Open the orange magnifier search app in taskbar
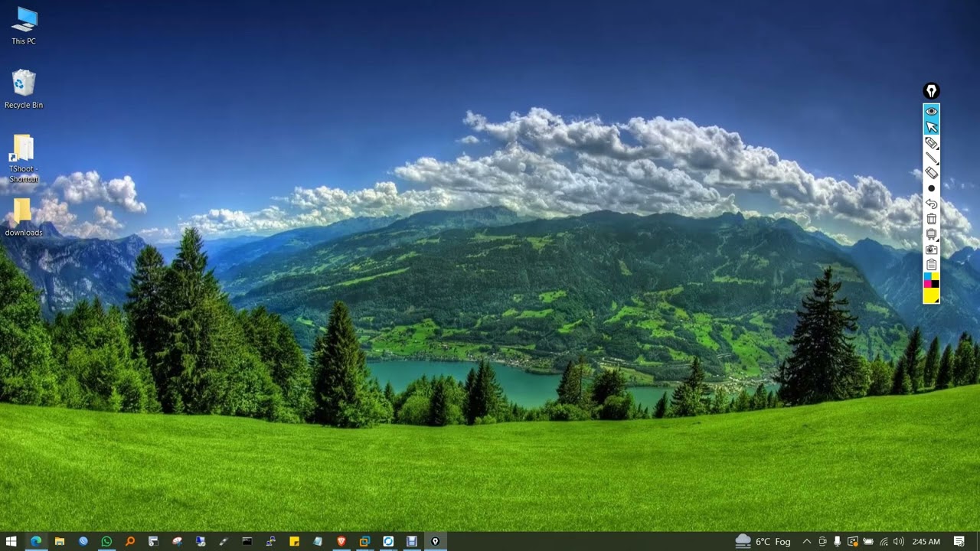Viewport: 980px width, 551px height. pyautogui.click(x=130, y=541)
